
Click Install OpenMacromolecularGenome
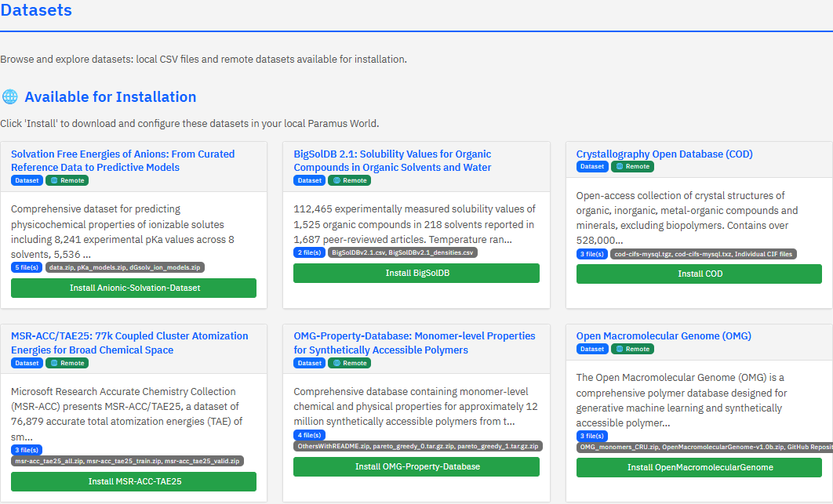point(699,467)
